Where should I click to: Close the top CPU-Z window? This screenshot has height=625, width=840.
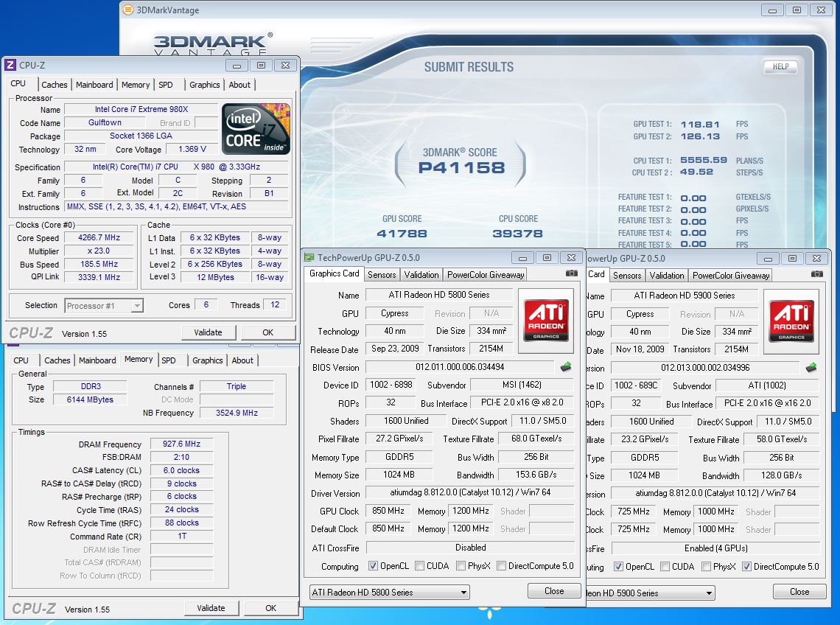(x=286, y=66)
